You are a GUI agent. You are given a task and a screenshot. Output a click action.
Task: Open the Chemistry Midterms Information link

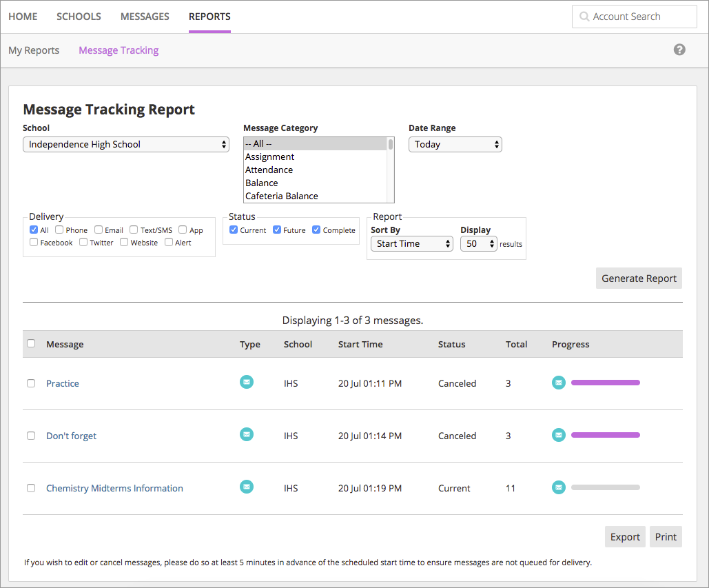pyautogui.click(x=115, y=489)
